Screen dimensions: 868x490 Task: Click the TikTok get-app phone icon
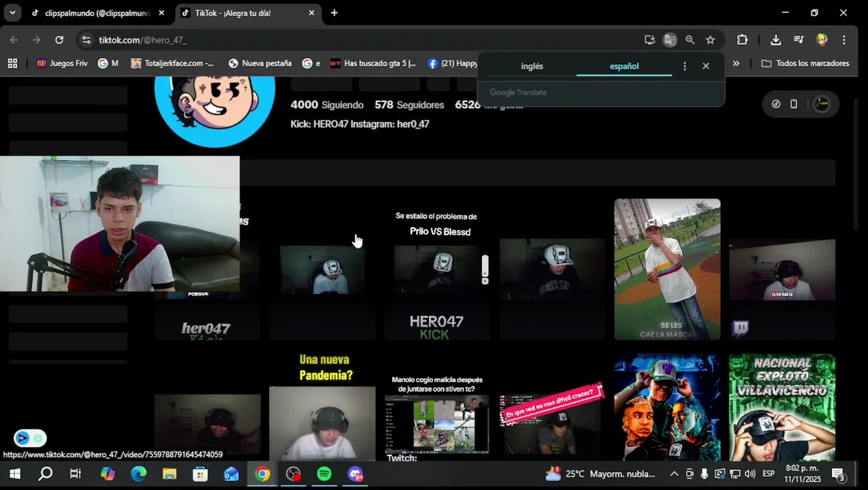pyautogui.click(x=794, y=104)
